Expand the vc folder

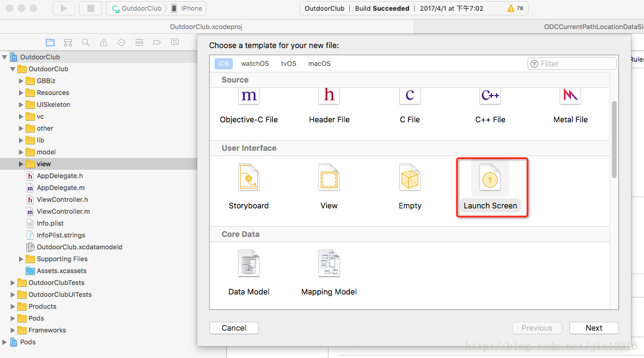coord(21,116)
